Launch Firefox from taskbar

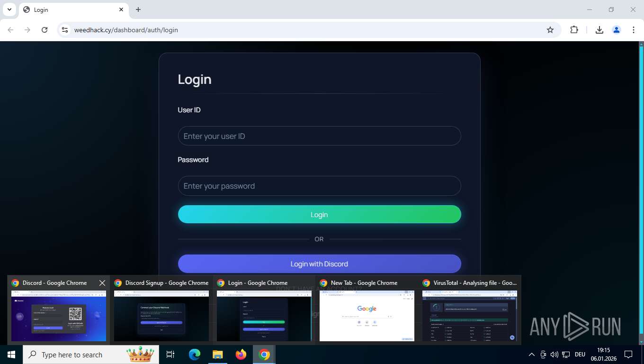click(x=241, y=355)
